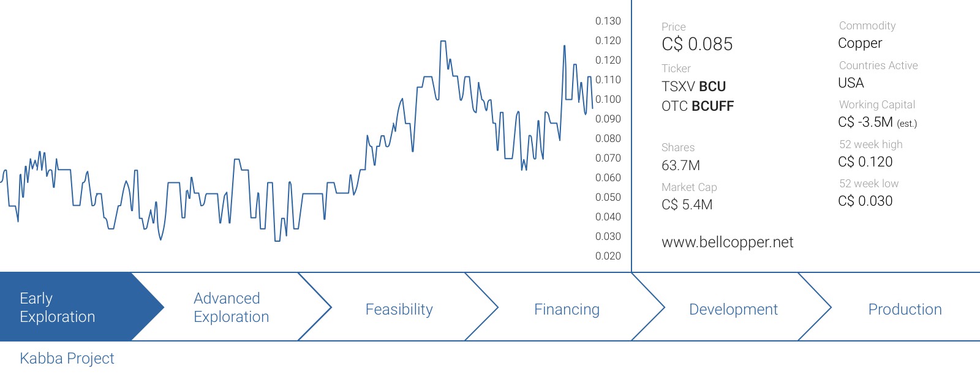980x377 pixels.
Task: Click the 0.130 axis label on chart
Action: tap(608, 21)
